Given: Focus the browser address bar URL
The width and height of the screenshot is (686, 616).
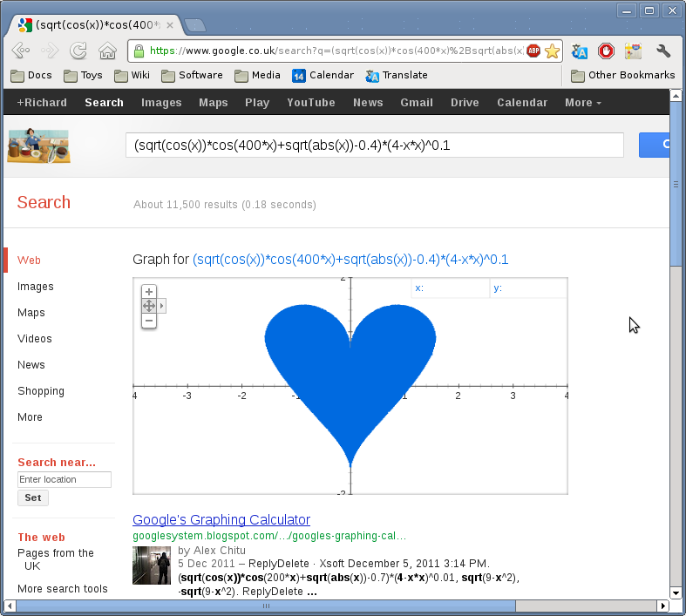Looking at the screenshot, I should 336,51.
